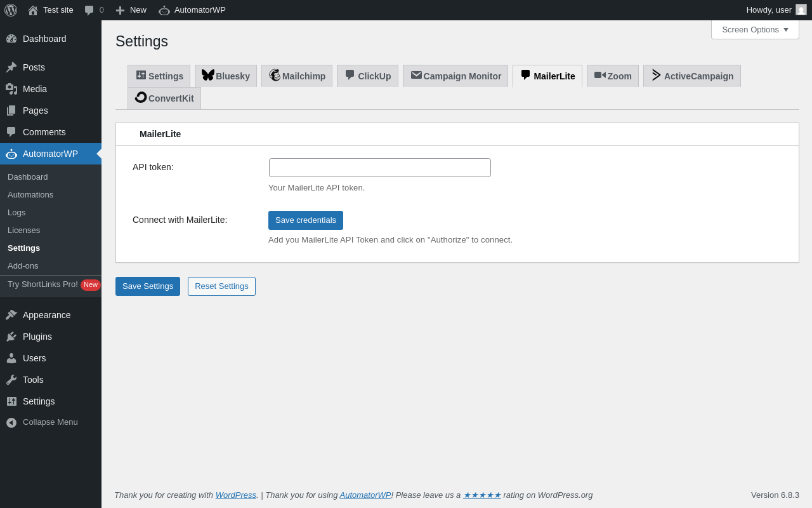The image size is (812, 508).
Task: Open Add-ons in AutomatorWP submenu
Action: pyautogui.click(x=23, y=266)
